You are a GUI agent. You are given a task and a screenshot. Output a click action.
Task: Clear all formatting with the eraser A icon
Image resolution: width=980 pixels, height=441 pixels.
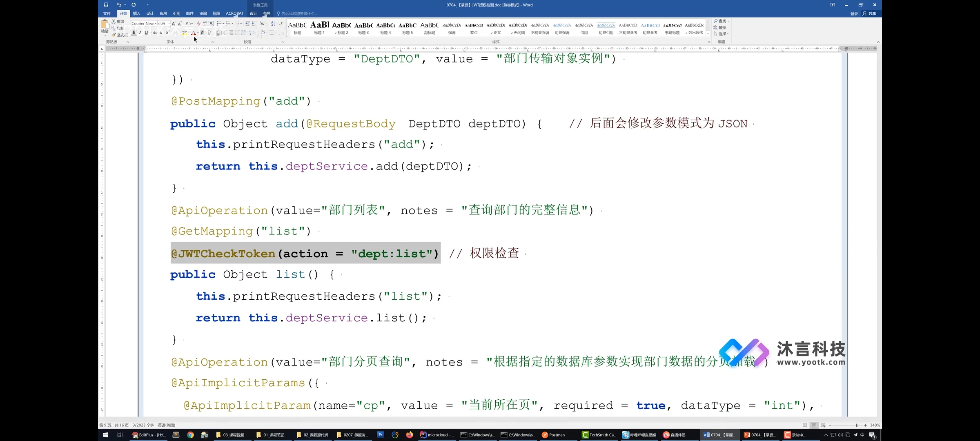(199, 24)
